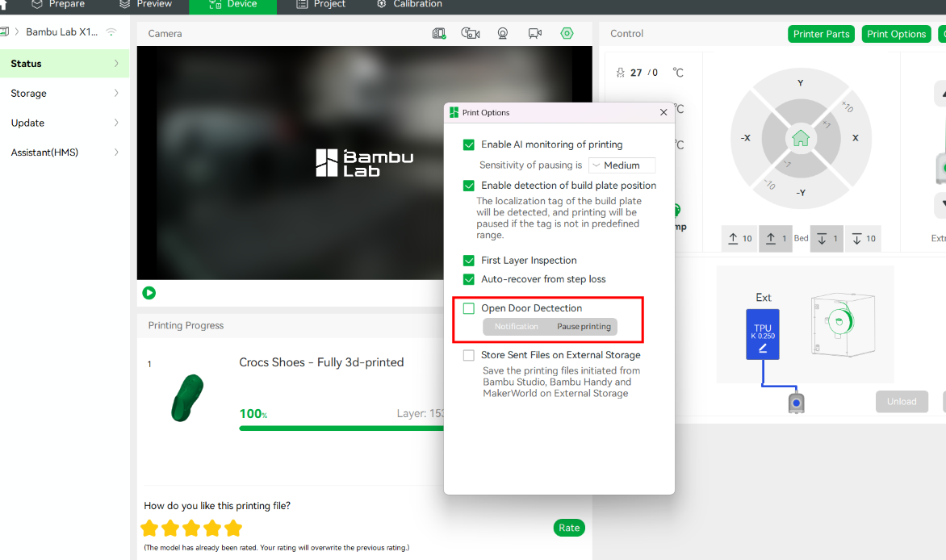
Task: Expand the Storage sidebar item
Action: [x=65, y=94]
